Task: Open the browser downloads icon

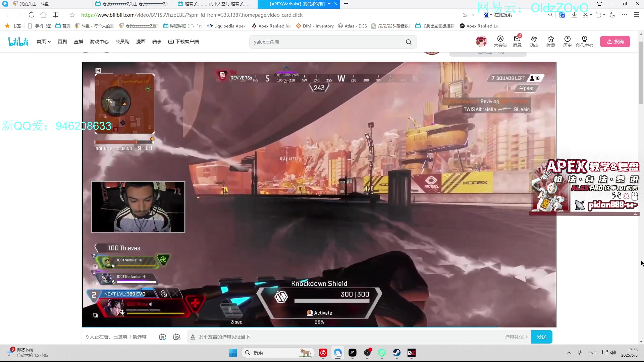Action: [x=574, y=15]
